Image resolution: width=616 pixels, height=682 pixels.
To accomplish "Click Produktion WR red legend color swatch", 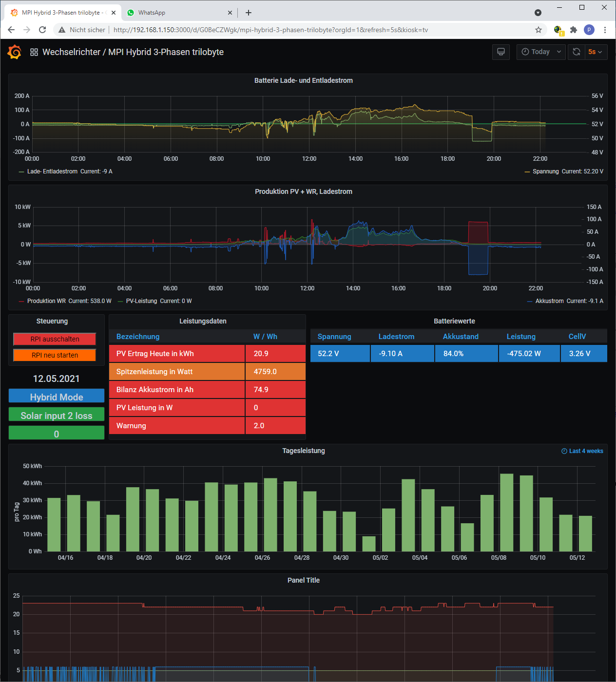I will coord(21,301).
